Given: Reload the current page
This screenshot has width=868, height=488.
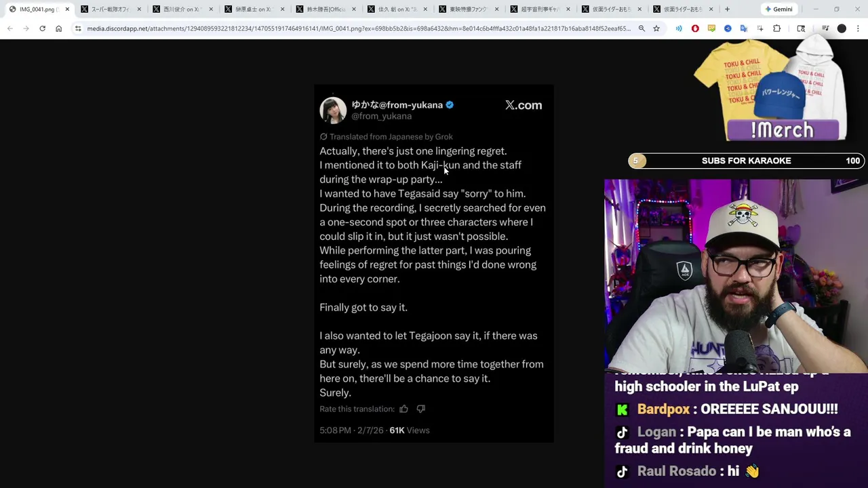Looking at the screenshot, I should click(x=42, y=28).
